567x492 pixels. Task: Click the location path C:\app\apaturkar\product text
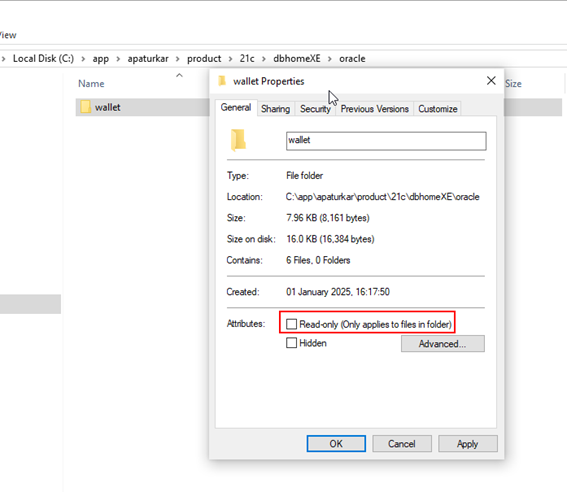383,197
